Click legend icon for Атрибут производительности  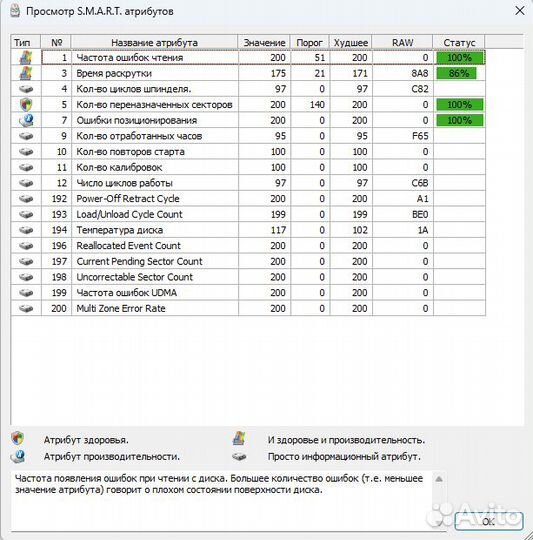click(x=18, y=456)
